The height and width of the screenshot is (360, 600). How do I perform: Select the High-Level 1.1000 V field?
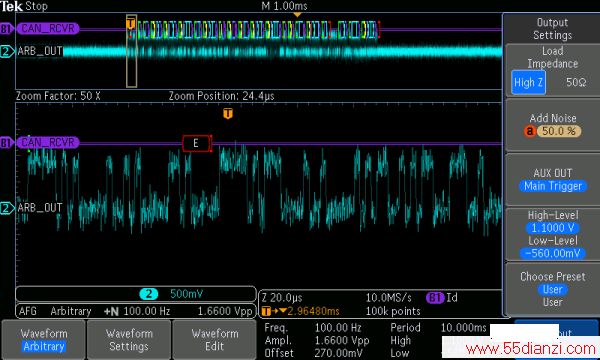click(553, 228)
